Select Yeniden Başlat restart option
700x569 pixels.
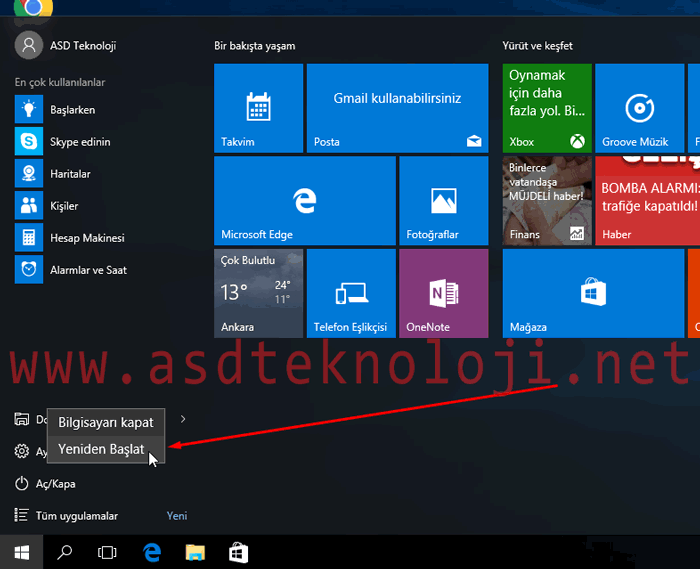pos(106,449)
